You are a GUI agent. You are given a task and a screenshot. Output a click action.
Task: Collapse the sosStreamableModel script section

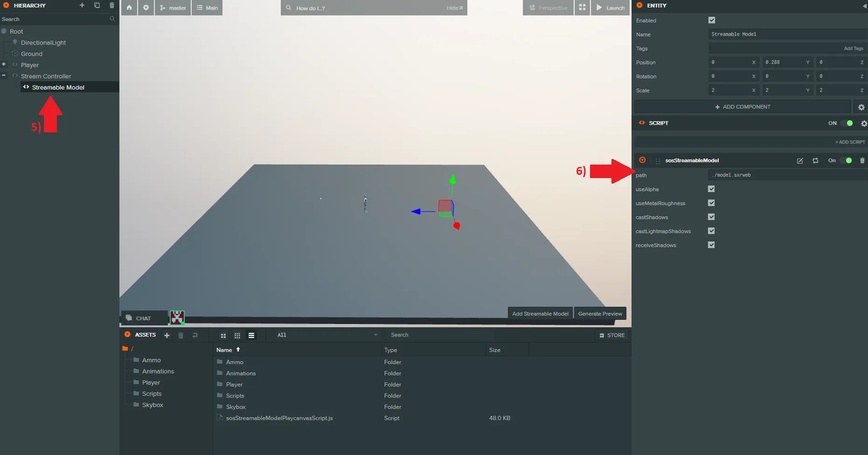pos(642,160)
